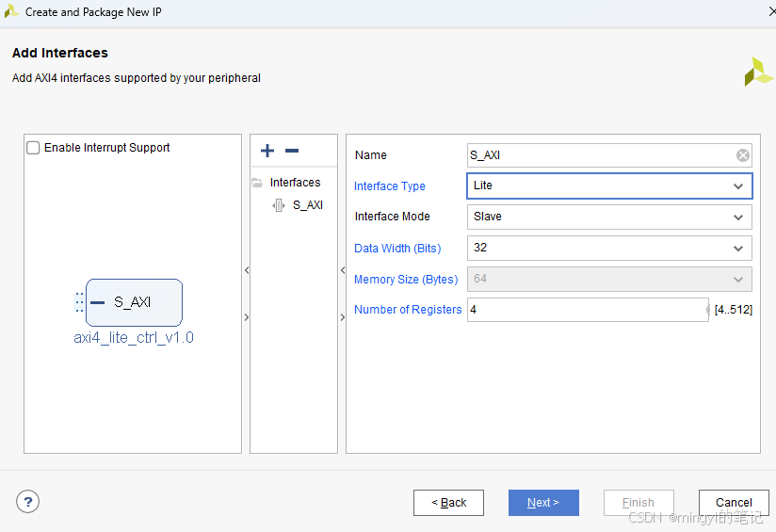Select S_AXI entry in interfaces tree
The width and height of the screenshot is (776, 532).
click(x=307, y=205)
